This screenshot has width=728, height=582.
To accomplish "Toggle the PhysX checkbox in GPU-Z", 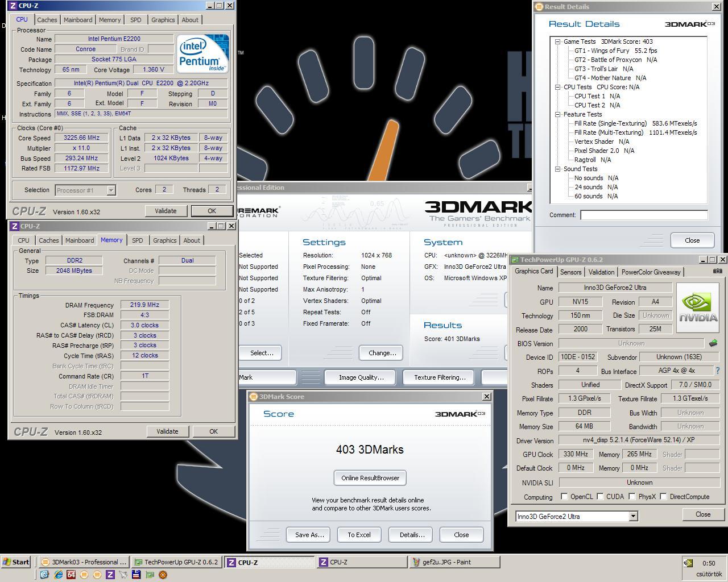I will click(x=632, y=496).
